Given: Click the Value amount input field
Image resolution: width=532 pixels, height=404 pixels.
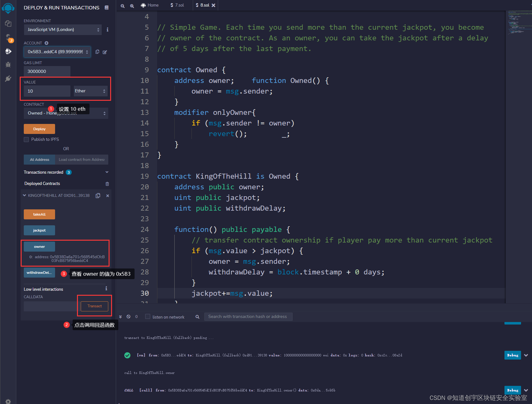Looking at the screenshot, I should pos(47,91).
